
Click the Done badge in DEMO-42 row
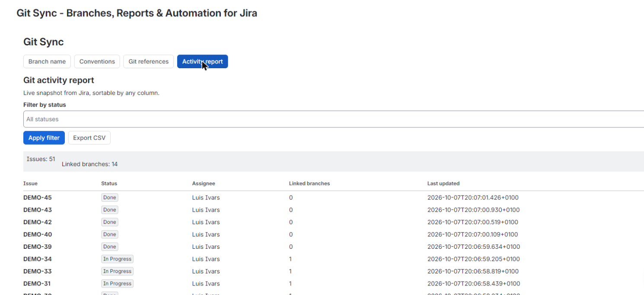(110, 222)
